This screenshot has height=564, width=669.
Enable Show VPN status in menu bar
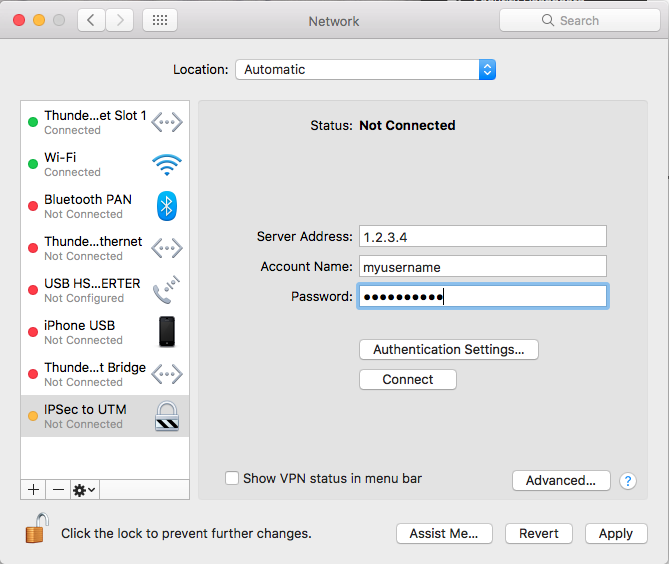click(x=232, y=478)
